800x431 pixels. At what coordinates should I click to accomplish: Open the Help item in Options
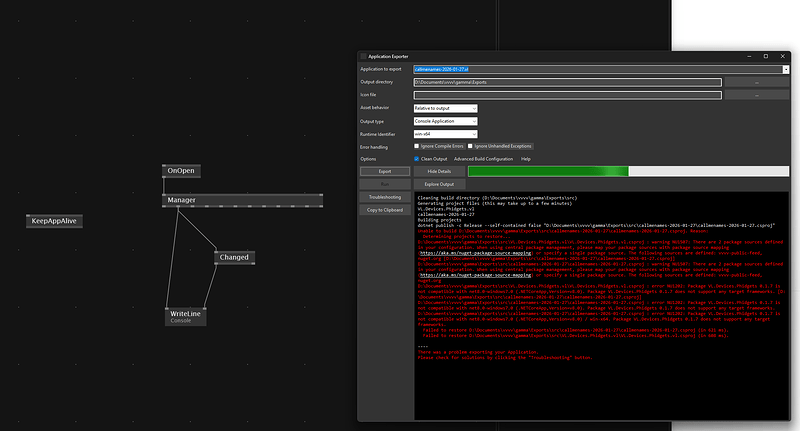[526, 159]
